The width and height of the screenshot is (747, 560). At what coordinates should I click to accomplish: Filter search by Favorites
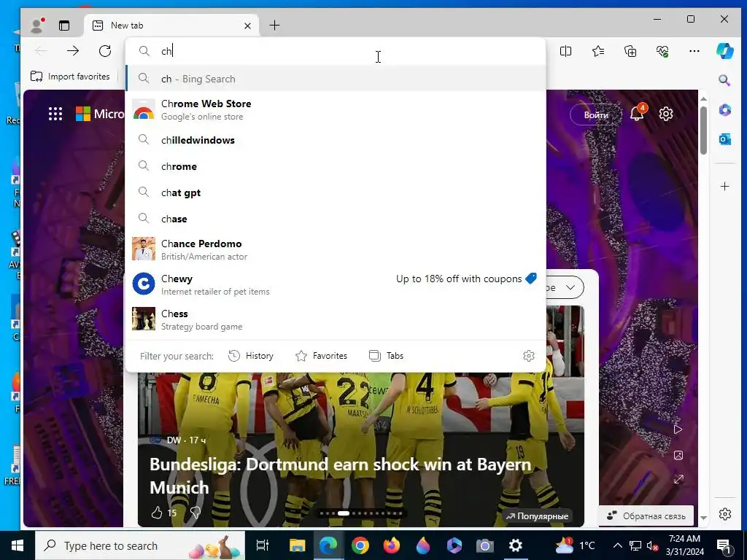322,356
